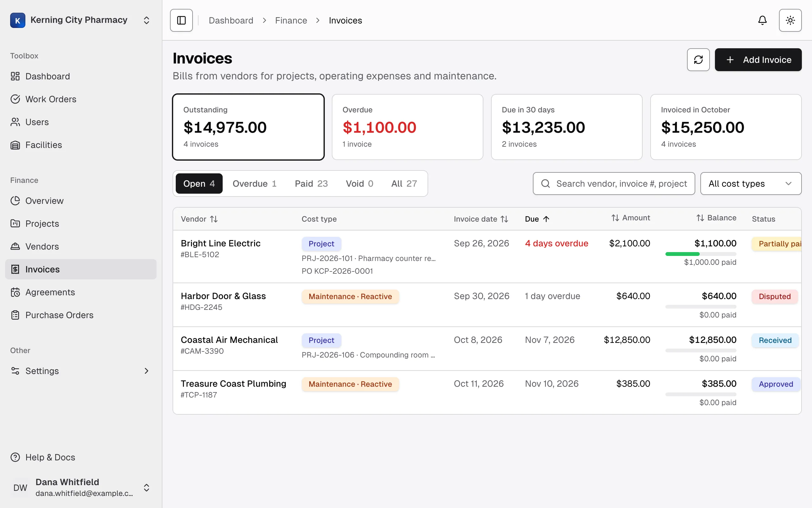The image size is (812, 508).
Task: Switch to the Void tab
Action: tap(359, 184)
